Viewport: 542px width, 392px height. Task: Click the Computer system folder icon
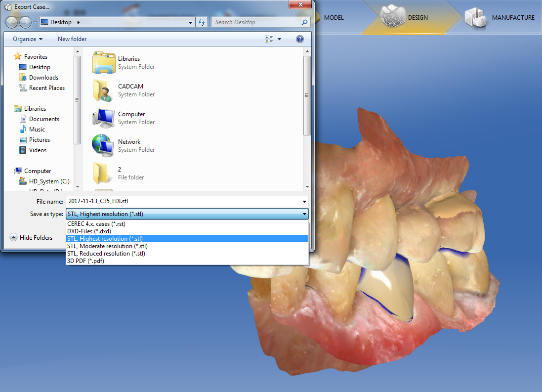pos(103,118)
